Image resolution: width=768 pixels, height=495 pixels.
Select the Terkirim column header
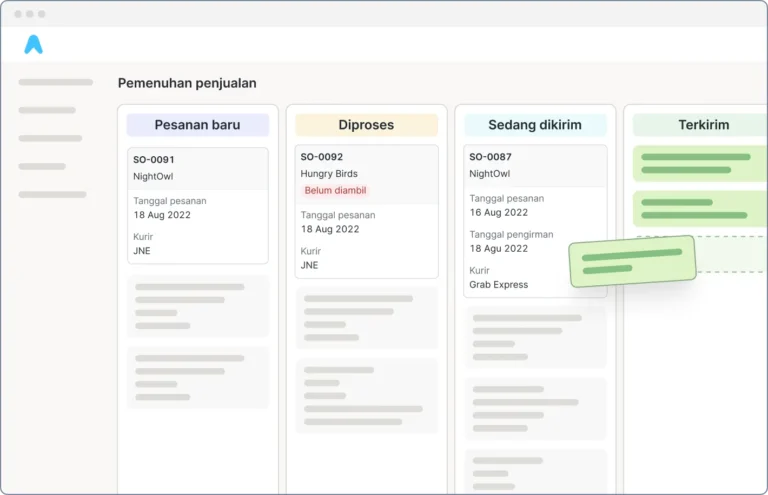click(703, 125)
